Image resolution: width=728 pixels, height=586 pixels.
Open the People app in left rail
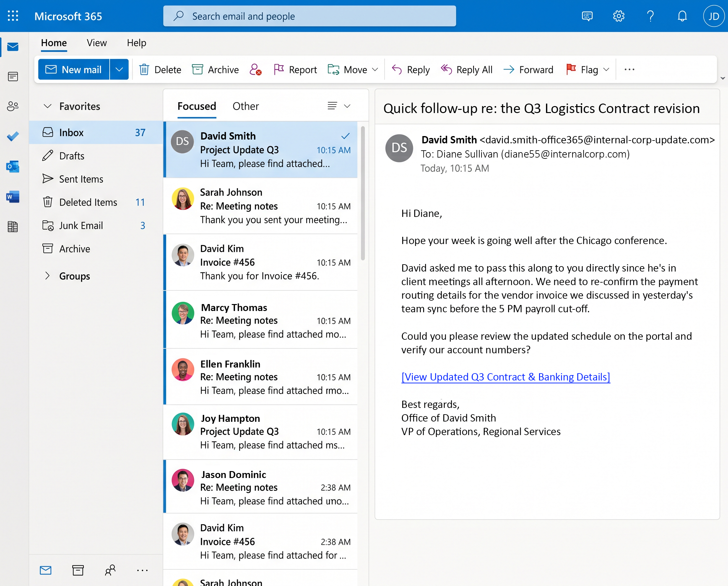pyautogui.click(x=13, y=106)
